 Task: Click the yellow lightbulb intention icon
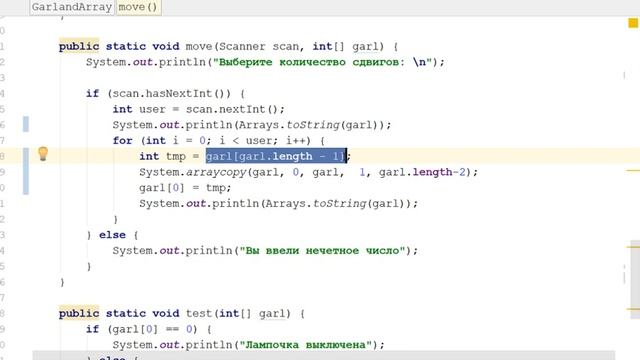point(43,154)
